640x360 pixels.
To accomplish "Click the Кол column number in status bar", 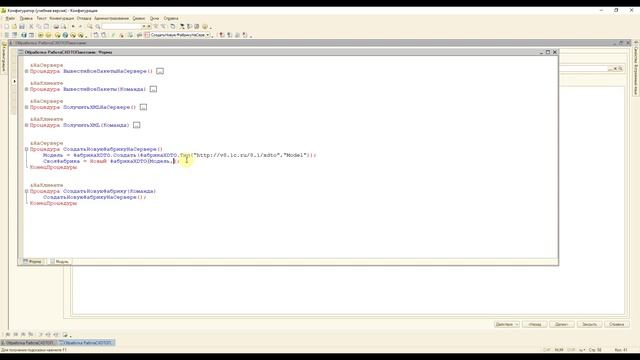I will click(x=621, y=350).
